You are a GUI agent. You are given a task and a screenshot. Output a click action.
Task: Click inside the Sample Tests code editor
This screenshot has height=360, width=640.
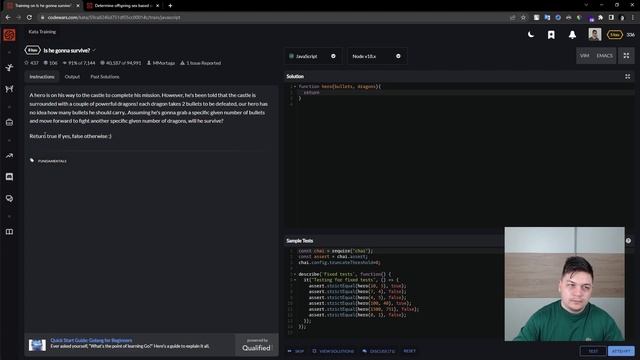coord(394,291)
